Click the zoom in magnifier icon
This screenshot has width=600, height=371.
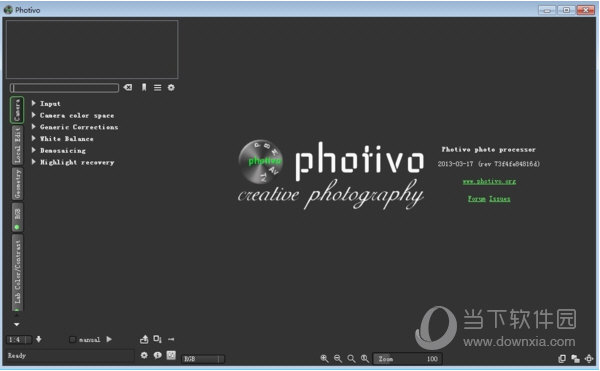coord(324,359)
